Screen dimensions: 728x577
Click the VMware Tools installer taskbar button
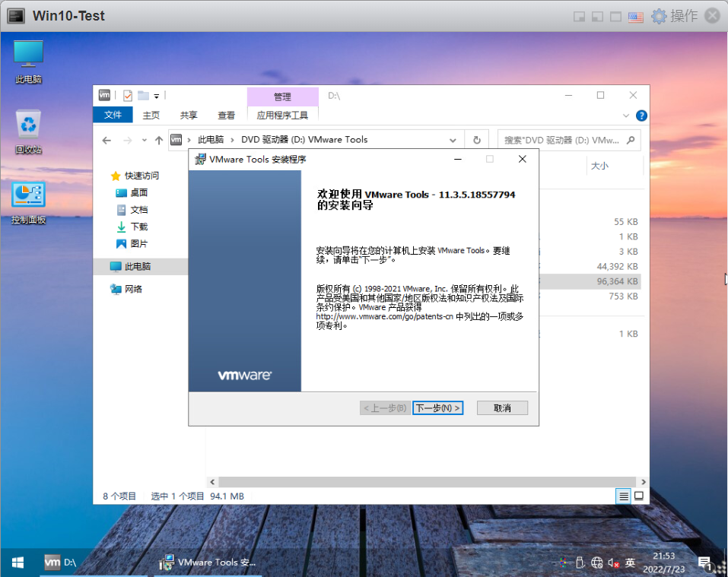point(208,563)
